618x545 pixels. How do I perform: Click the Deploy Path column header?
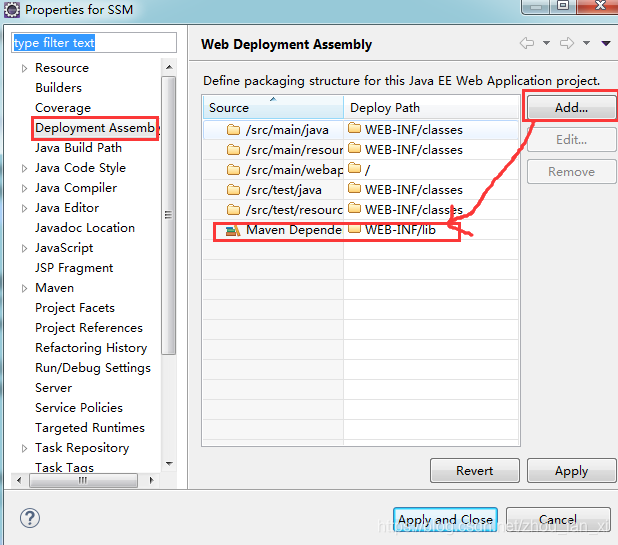[x=431, y=108]
